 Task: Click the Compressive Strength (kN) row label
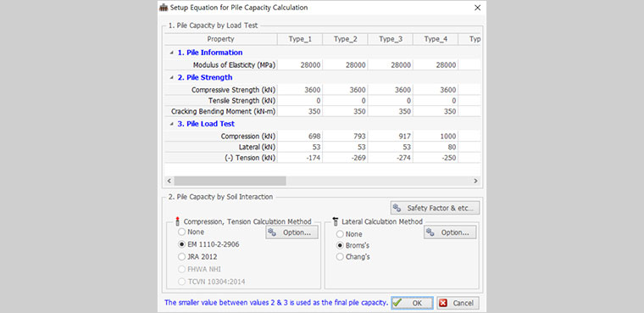[x=233, y=90]
